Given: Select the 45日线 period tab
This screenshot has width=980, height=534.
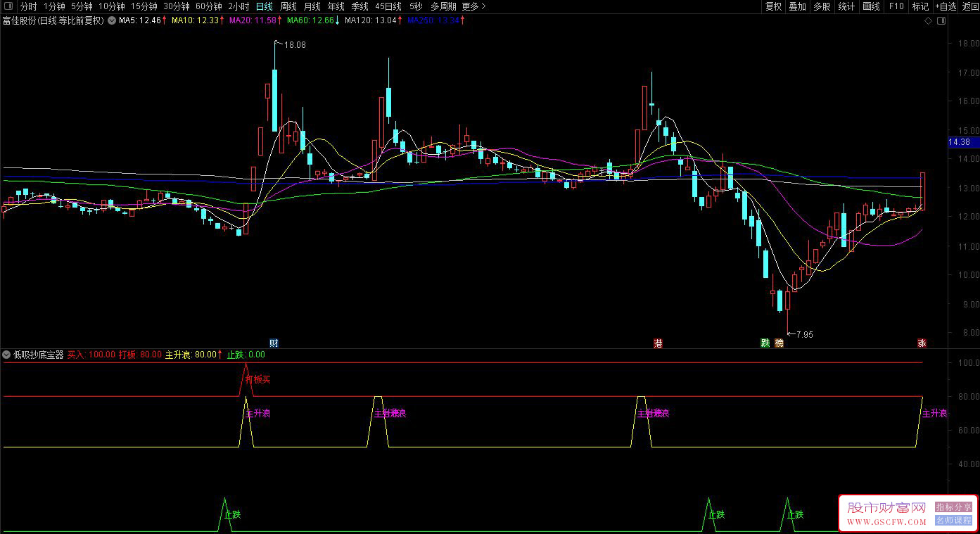Looking at the screenshot, I should [x=388, y=6].
